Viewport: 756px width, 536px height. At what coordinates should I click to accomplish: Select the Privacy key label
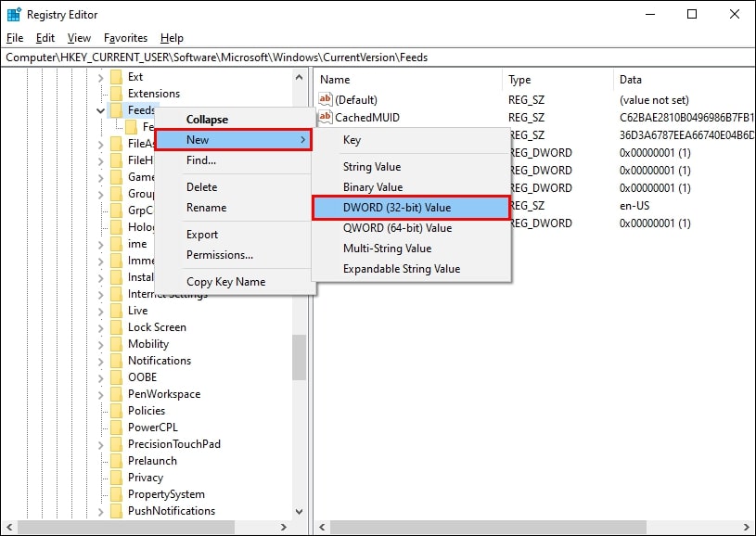point(146,478)
